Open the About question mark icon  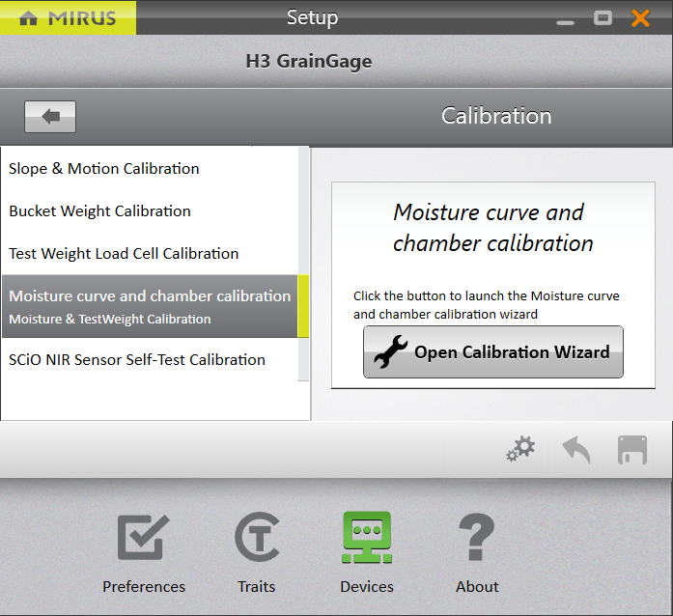(x=477, y=538)
